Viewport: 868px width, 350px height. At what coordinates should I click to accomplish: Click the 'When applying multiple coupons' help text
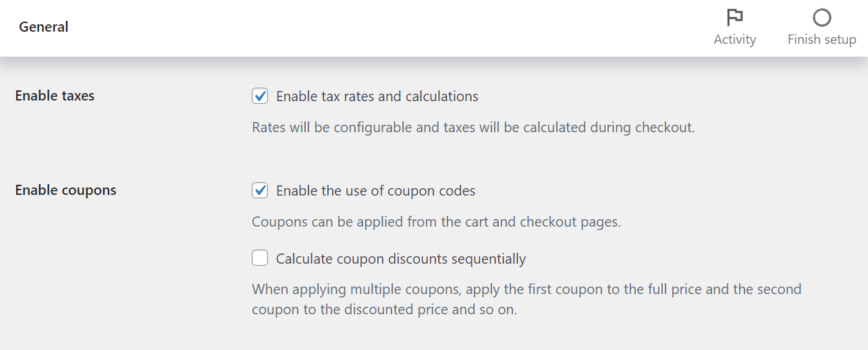[x=526, y=289]
